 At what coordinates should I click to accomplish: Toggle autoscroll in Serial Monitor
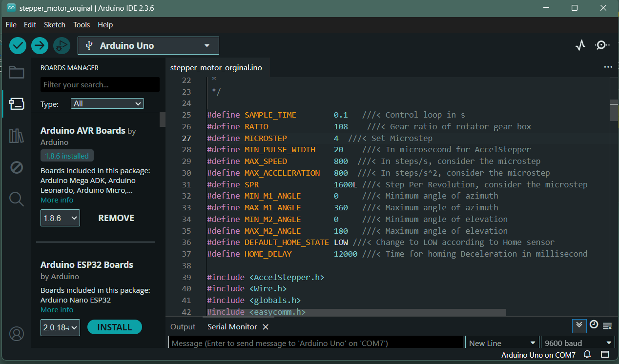click(x=579, y=325)
